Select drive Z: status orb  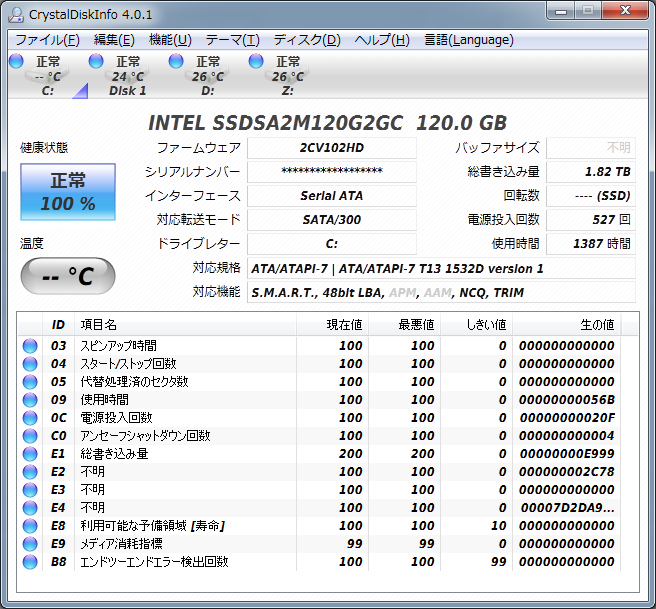pyautogui.click(x=256, y=62)
